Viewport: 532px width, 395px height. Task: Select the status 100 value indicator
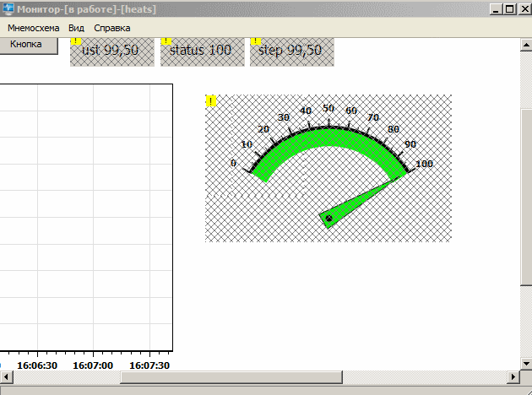coord(203,51)
